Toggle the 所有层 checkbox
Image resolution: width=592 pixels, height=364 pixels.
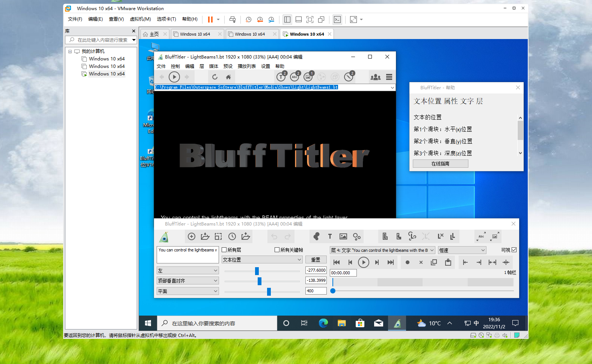click(224, 250)
